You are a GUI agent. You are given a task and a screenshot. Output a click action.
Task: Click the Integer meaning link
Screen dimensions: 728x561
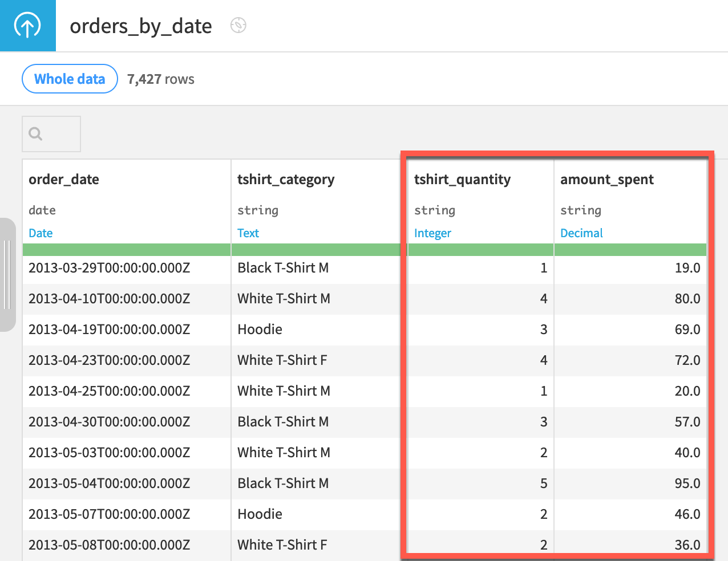(432, 233)
